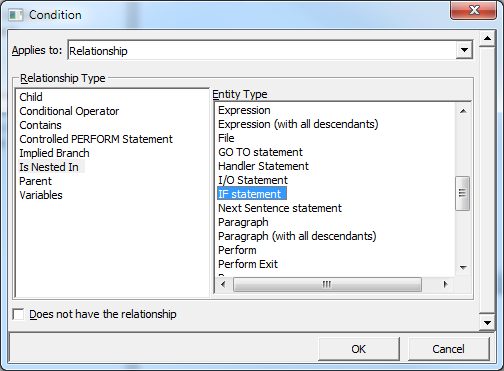Select Variables relationship type
The height and width of the screenshot is (371, 504).
click(x=41, y=195)
